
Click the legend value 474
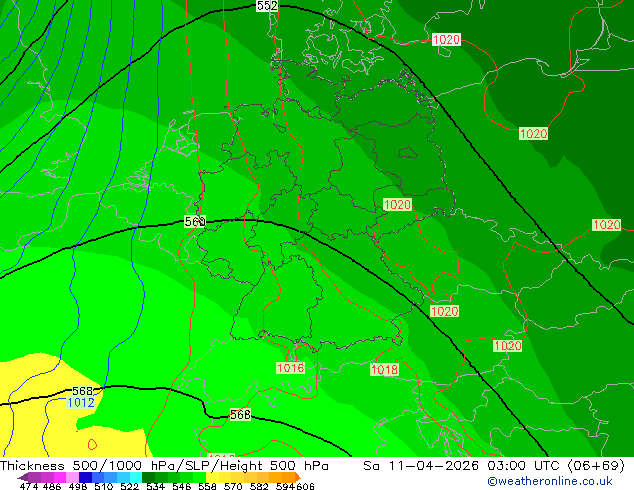tap(29, 486)
